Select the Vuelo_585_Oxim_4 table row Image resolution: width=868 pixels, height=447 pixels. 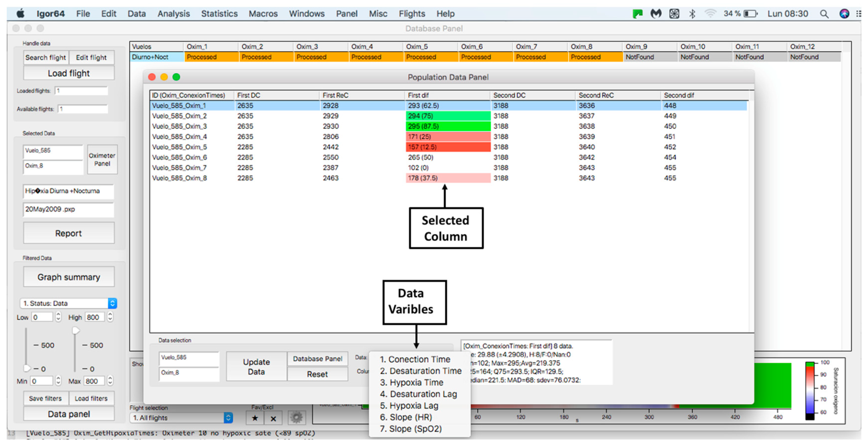pos(179,137)
